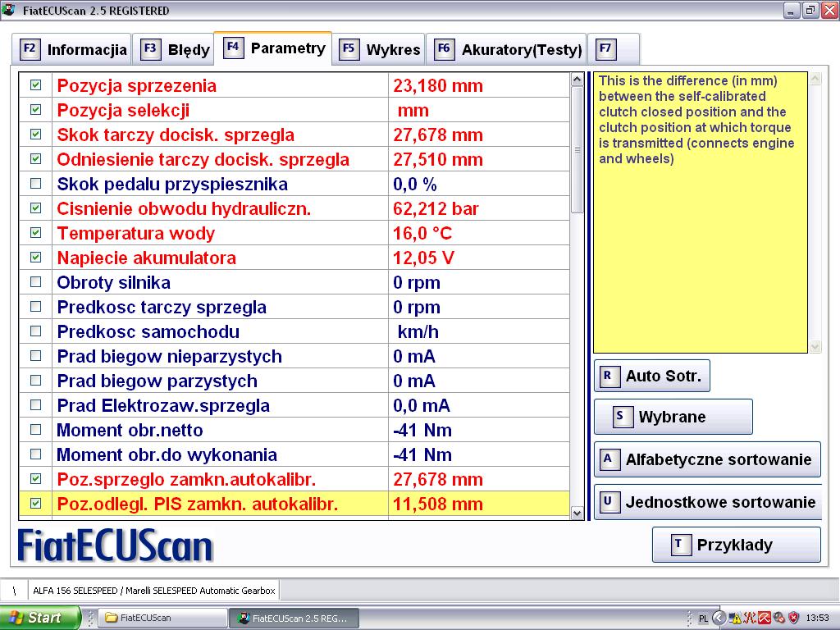840x630 pixels.
Task: Select the Pozycja sprzezenia parameter name
Action: click(137, 85)
